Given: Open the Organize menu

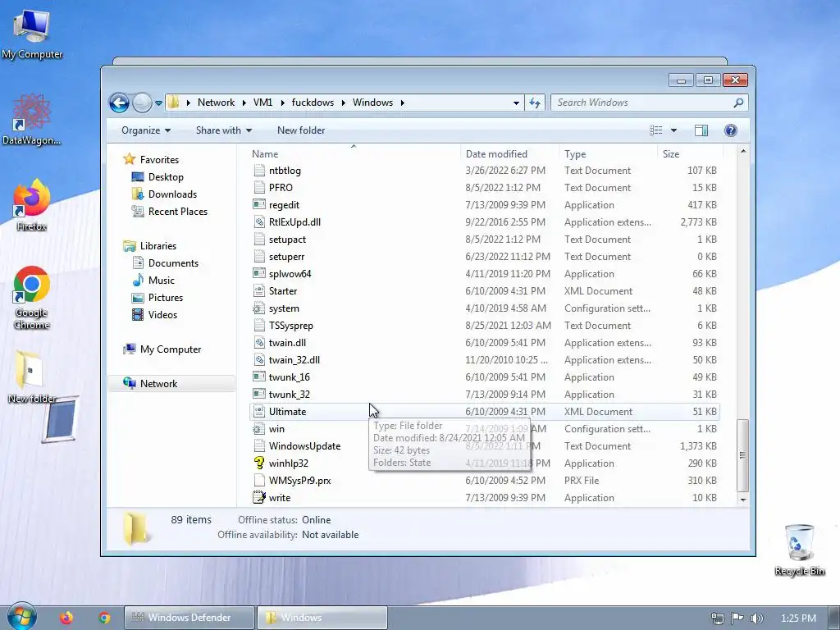Looking at the screenshot, I should click(146, 130).
